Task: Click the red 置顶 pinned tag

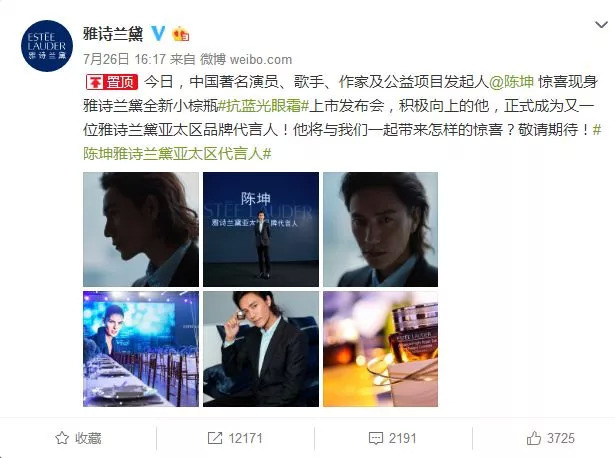Action: point(112,82)
